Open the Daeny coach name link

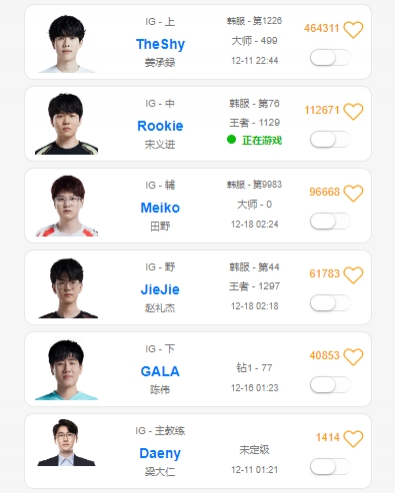pyautogui.click(x=160, y=454)
